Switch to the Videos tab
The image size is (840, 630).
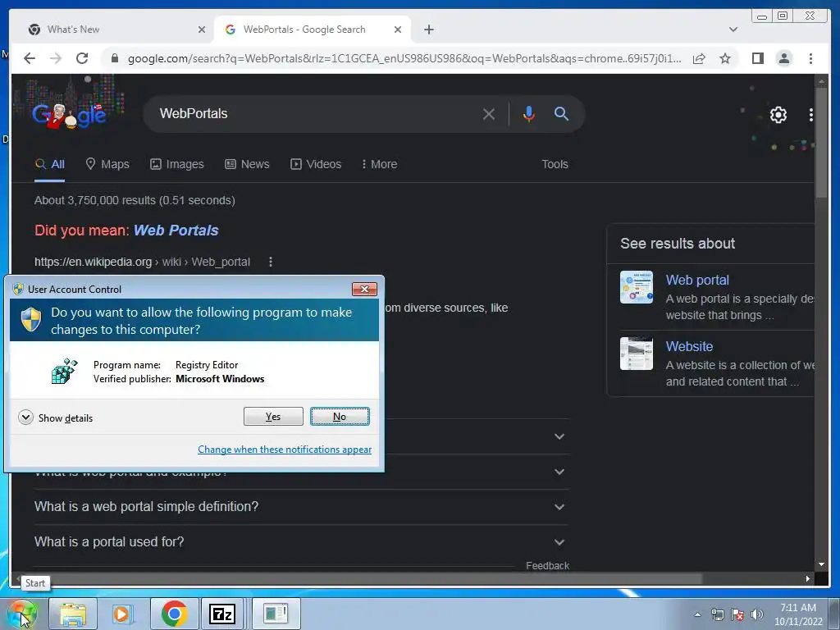coord(316,164)
